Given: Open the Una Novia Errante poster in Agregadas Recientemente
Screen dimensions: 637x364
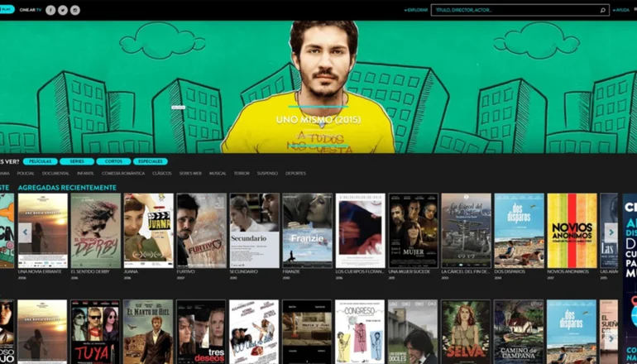Looking at the screenshot, I should click(x=43, y=230).
